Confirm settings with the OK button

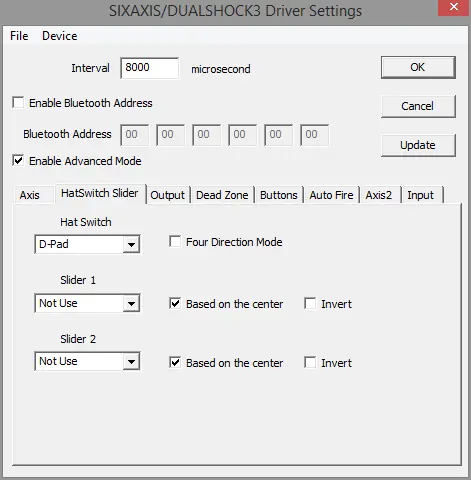click(x=418, y=67)
